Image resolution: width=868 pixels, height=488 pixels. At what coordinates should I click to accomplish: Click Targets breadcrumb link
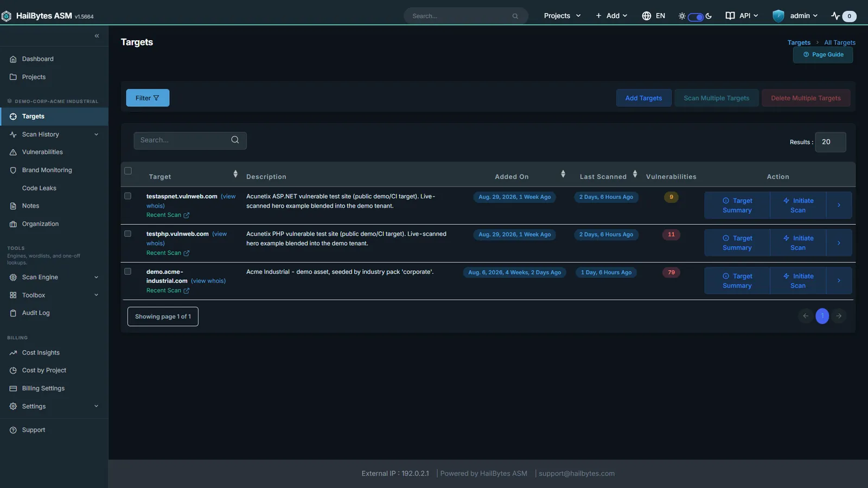pyautogui.click(x=799, y=42)
